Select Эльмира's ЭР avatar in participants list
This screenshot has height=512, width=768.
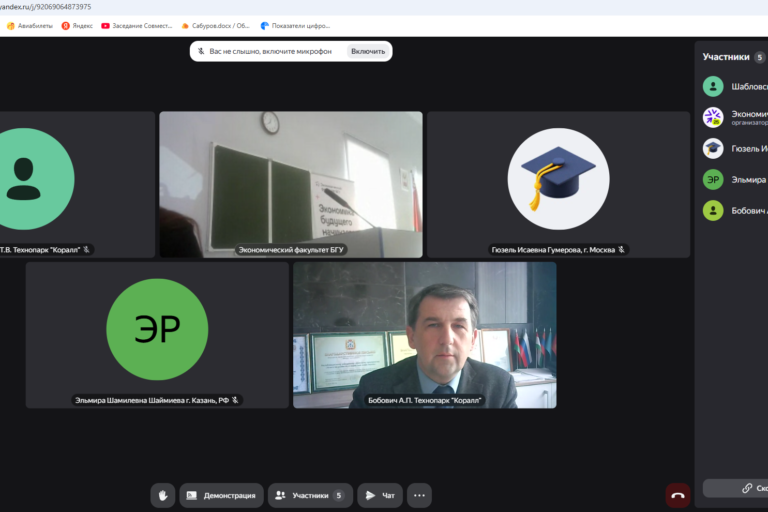point(713,180)
